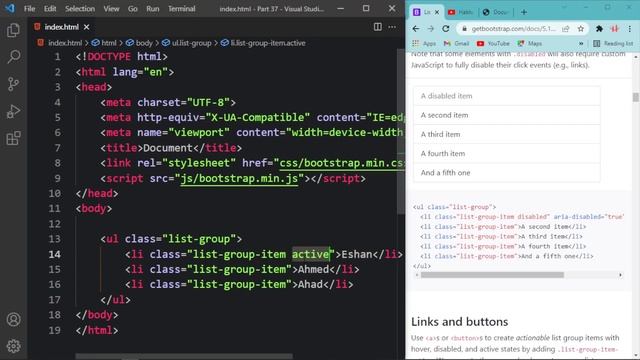
Task: Open the Gmail bookmark
Action: click(456, 43)
